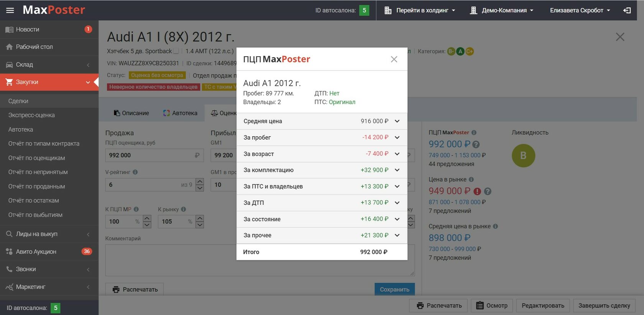This screenshot has height=315, width=644.
Task: Click info icon next to V-рейтинг
Action: (x=135, y=172)
